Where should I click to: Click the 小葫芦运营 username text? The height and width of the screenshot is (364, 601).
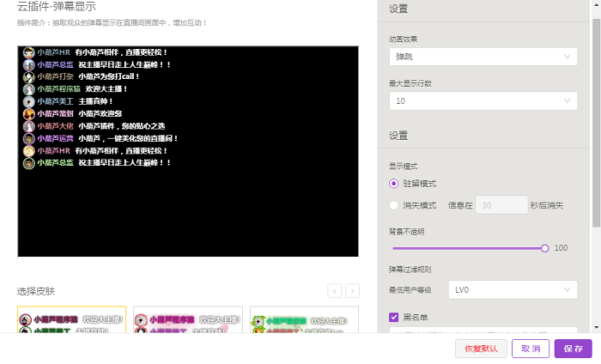coord(55,138)
